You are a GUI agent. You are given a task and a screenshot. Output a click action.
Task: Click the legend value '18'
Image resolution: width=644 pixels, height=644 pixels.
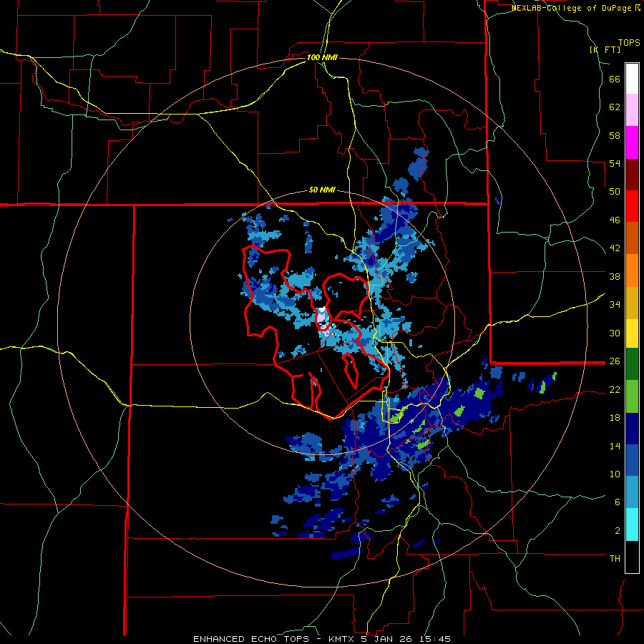point(615,418)
